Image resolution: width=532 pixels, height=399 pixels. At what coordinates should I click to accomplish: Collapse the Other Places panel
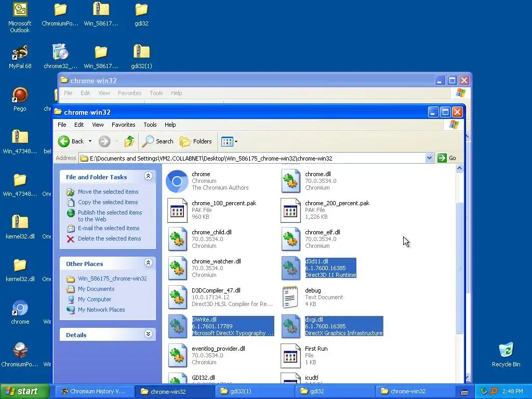pyautogui.click(x=148, y=262)
